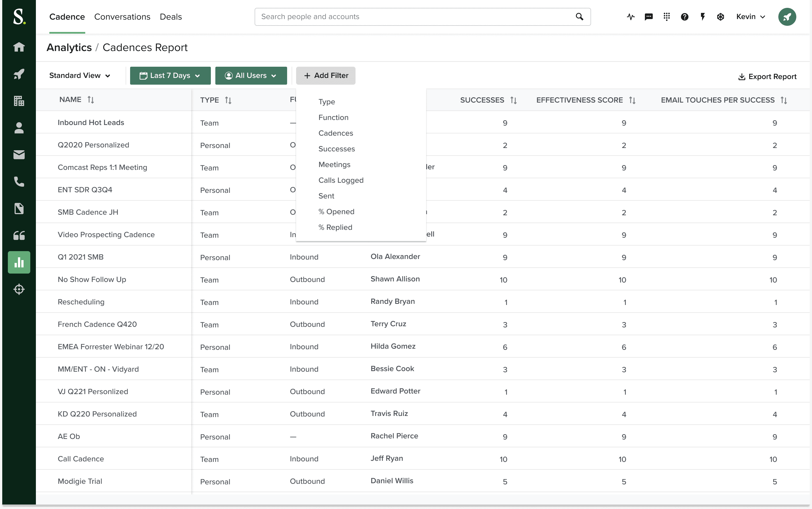Sort by Effectiveness Score column

coord(633,99)
